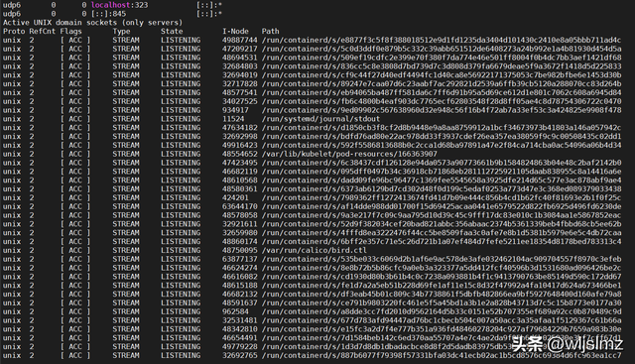635x364 pixels.
Task: Click containerd path starting with '7989362ff127241'
Action: [442, 197]
